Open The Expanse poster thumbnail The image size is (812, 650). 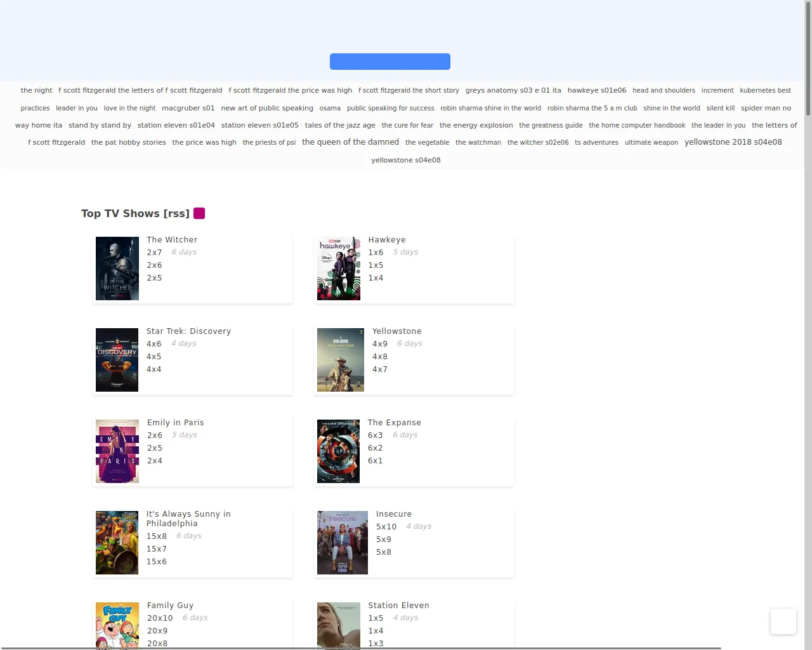(338, 451)
